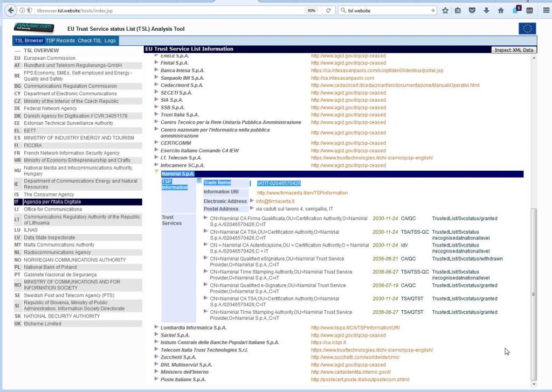Expand the Electronic Address detail arrow
552x392 pixels.
[252, 201]
